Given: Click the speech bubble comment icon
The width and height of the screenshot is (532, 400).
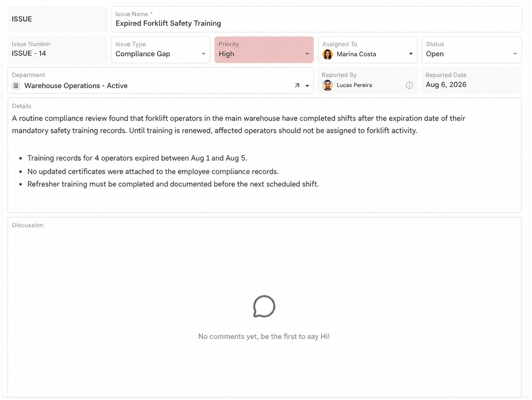Looking at the screenshot, I should click(264, 306).
